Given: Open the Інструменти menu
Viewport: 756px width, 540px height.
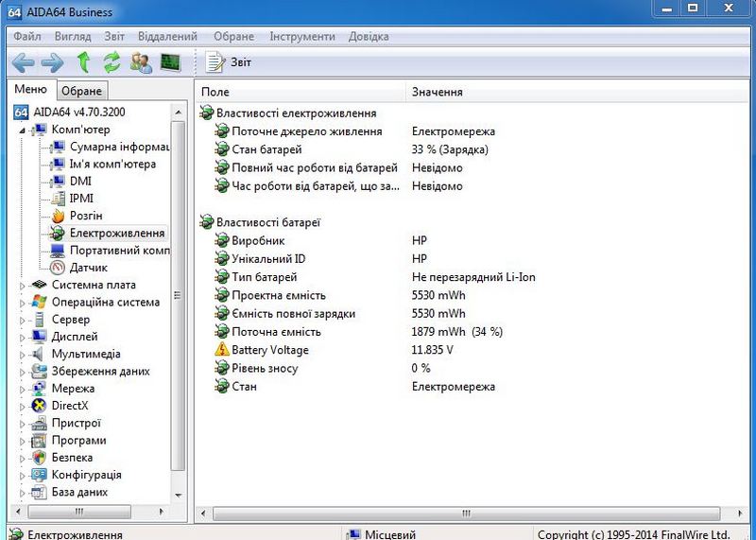Looking at the screenshot, I should click(301, 36).
